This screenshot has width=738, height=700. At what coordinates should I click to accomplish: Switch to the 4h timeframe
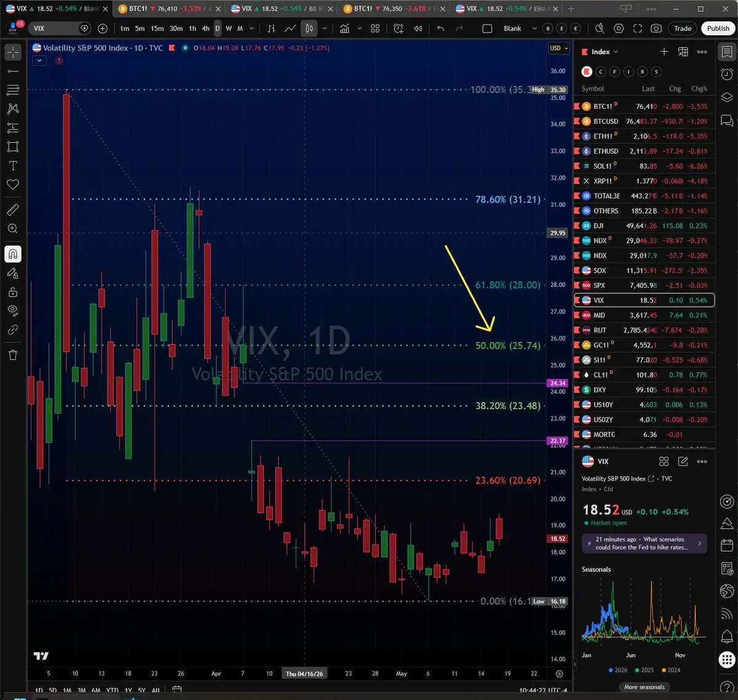click(205, 28)
